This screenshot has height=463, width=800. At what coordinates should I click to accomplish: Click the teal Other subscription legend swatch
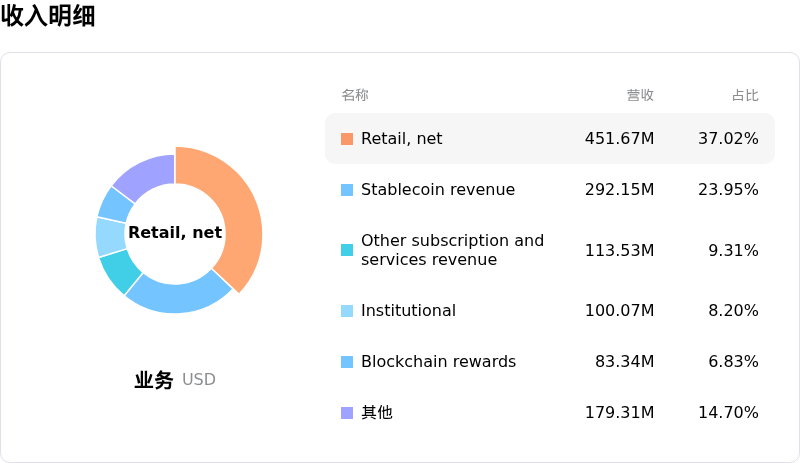pyautogui.click(x=347, y=250)
